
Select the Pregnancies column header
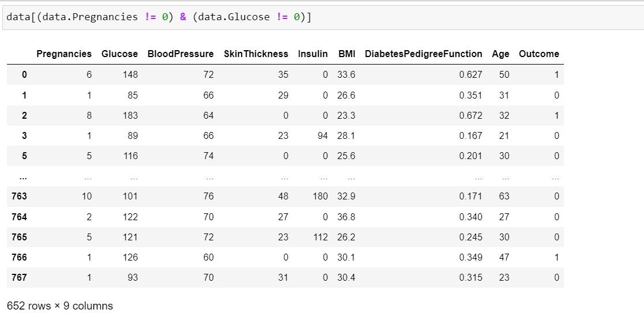point(64,54)
